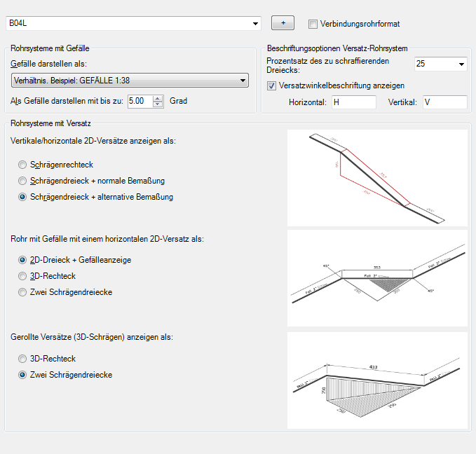This screenshot has width=476, height=454.
Task: Decrease the Grad value with down arrow
Action: 158,104
